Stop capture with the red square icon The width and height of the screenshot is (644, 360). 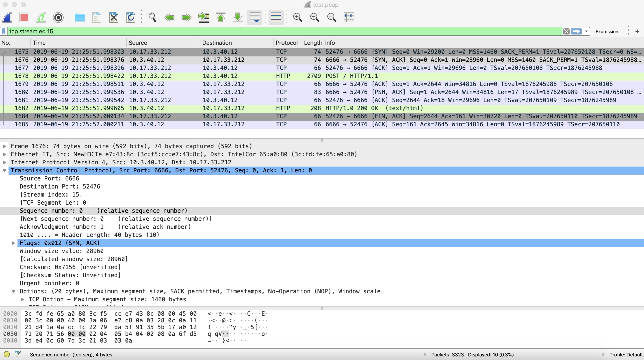click(x=24, y=17)
